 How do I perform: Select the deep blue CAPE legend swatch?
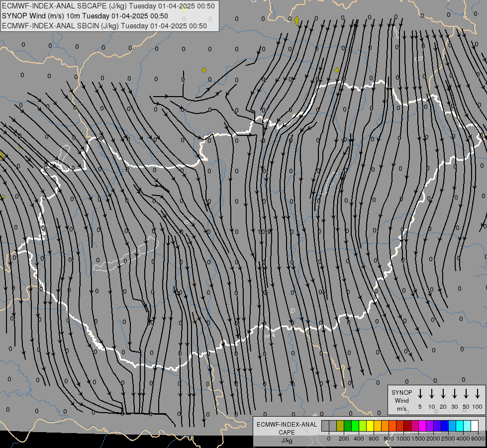(444, 426)
